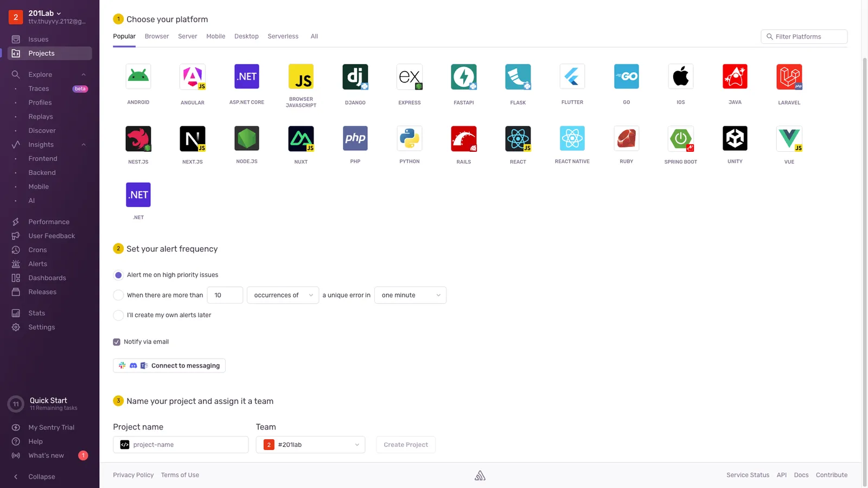The width and height of the screenshot is (868, 488).
Task: Click the Connect to messaging button
Action: click(x=169, y=365)
